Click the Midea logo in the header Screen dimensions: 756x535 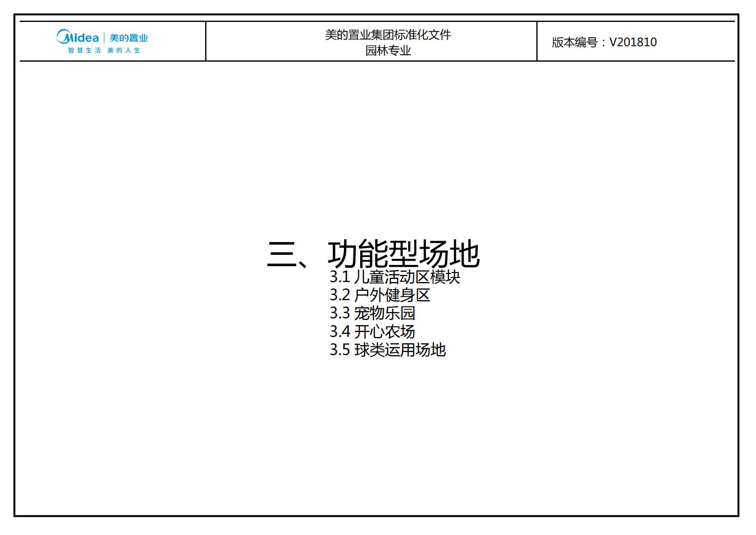78,37
